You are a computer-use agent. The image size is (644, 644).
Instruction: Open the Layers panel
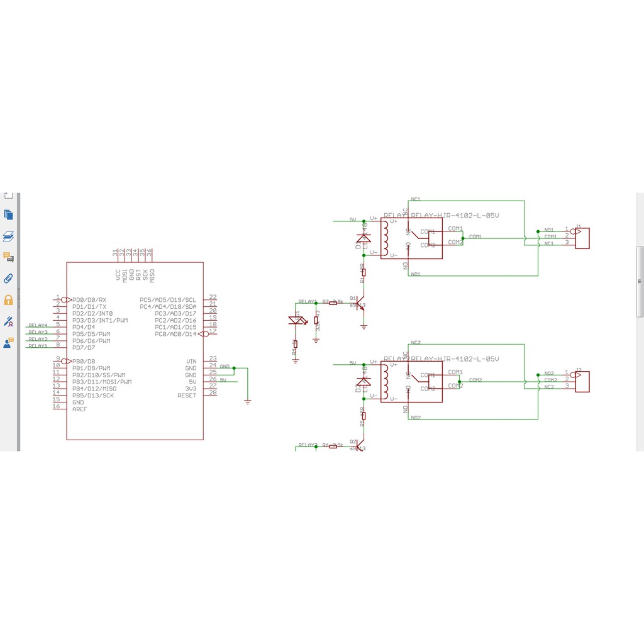(x=8, y=236)
